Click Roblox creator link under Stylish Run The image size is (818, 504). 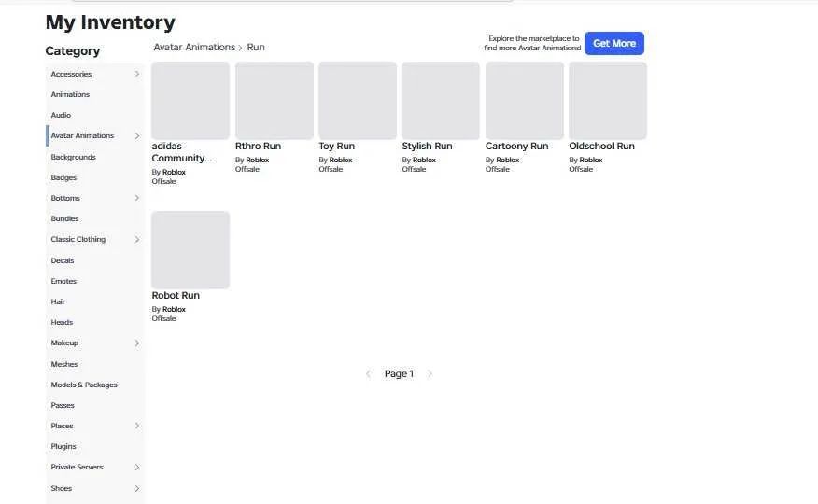(424, 160)
